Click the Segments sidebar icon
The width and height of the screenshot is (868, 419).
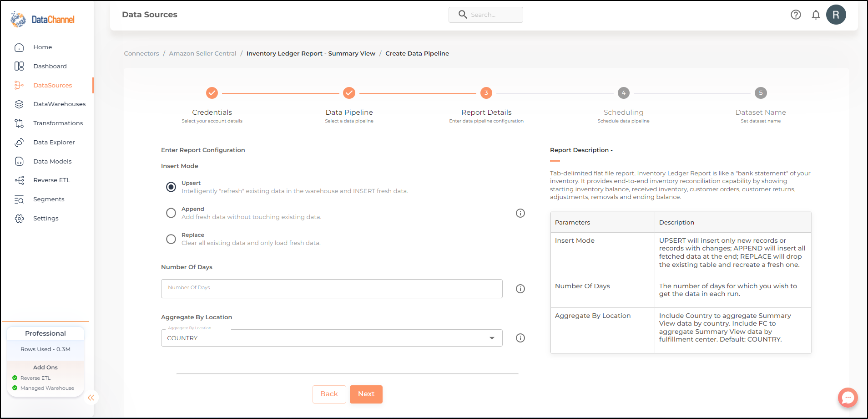[x=19, y=199]
